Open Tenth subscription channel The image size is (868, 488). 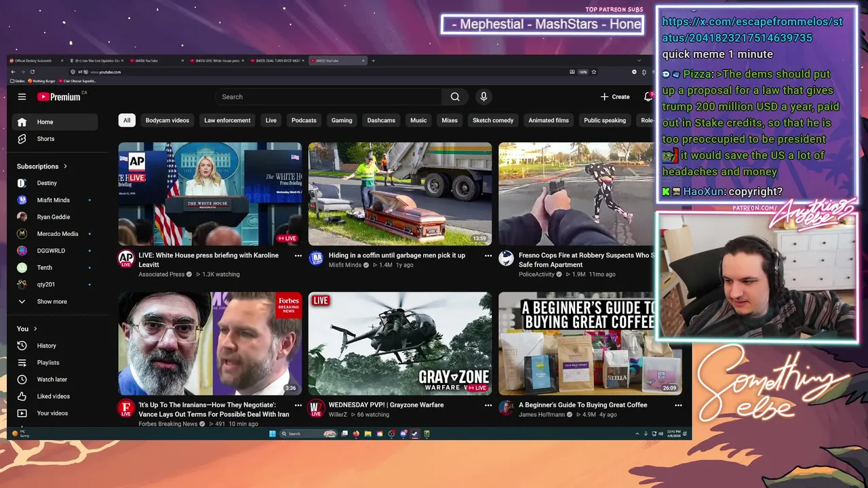pyautogui.click(x=55, y=268)
